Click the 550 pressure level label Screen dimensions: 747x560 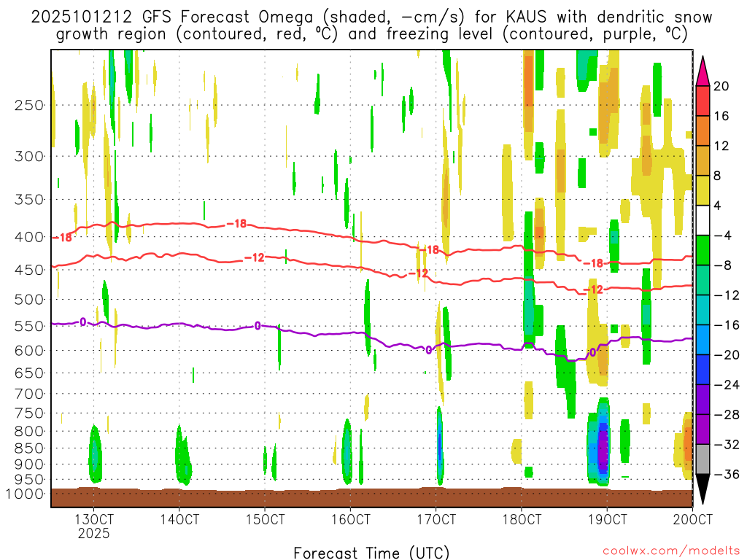click(29, 326)
